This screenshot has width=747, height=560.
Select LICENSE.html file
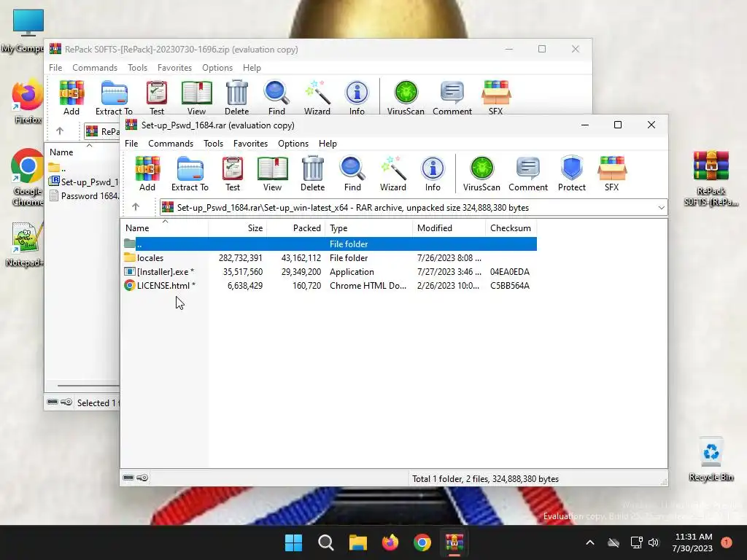click(x=330, y=286)
